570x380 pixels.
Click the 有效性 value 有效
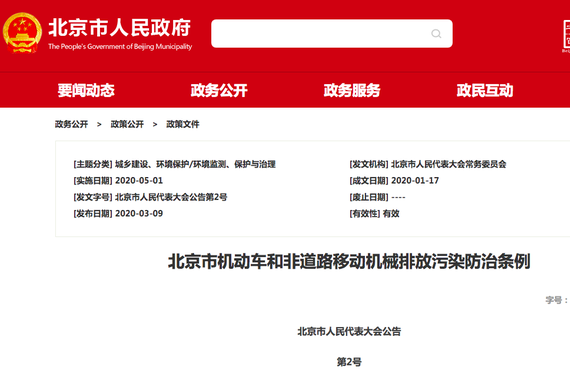pyautogui.click(x=391, y=213)
